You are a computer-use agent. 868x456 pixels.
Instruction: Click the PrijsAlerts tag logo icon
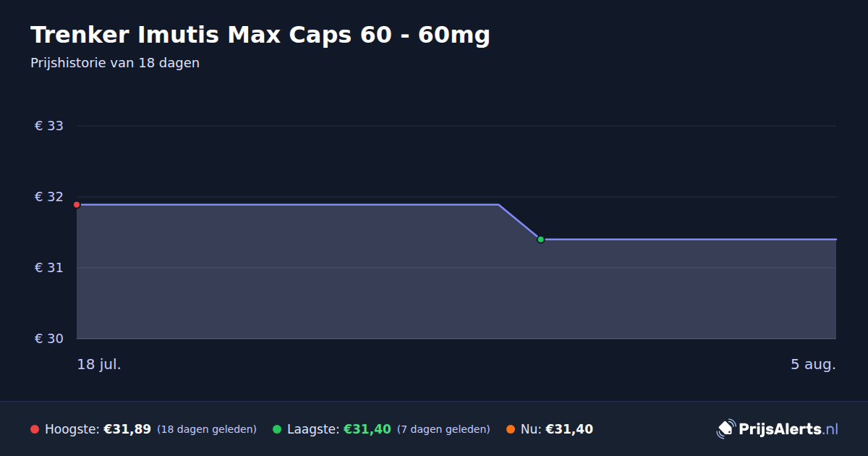726,429
